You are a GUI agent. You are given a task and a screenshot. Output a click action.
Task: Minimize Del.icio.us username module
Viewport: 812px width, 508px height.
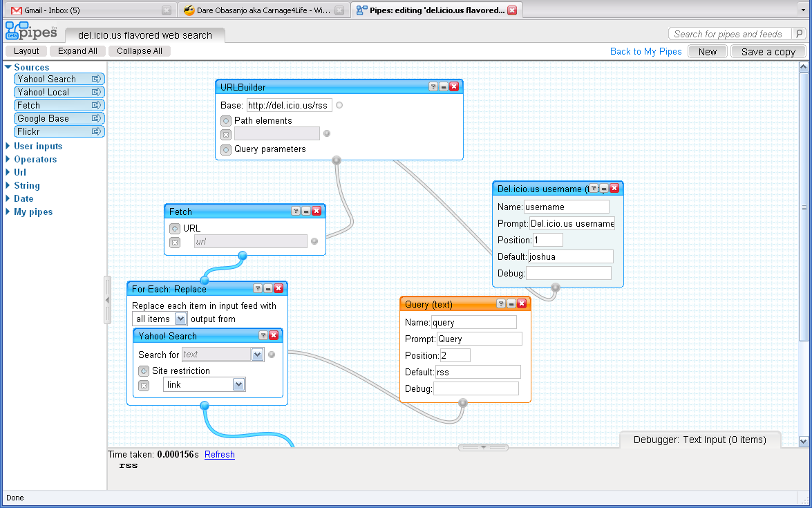(604, 188)
